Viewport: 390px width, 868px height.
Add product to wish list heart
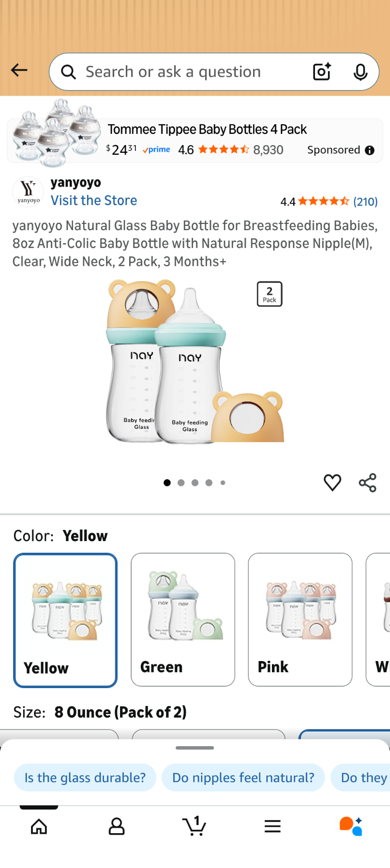pyautogui.click(x=332, y=483)
